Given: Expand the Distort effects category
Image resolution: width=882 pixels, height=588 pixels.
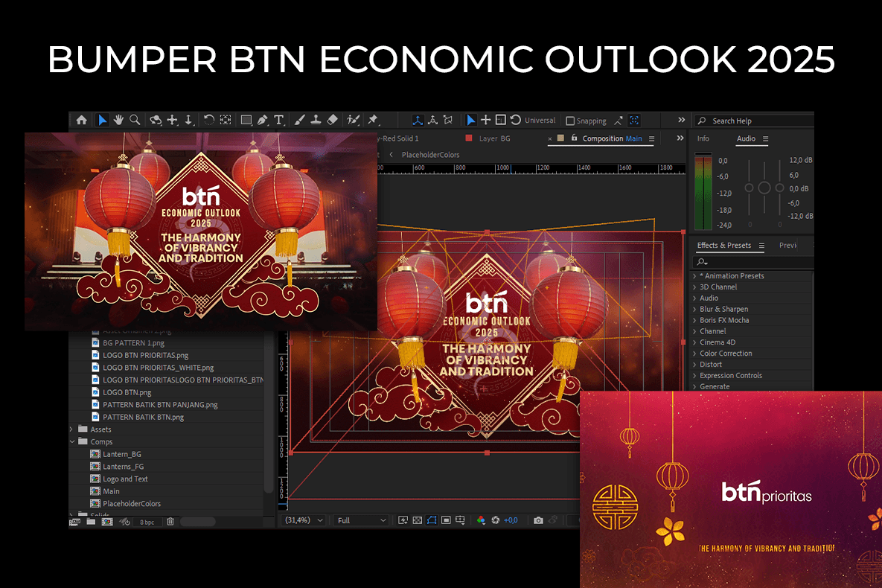Looking at the screenshot, I should click(x=694, y=365).
